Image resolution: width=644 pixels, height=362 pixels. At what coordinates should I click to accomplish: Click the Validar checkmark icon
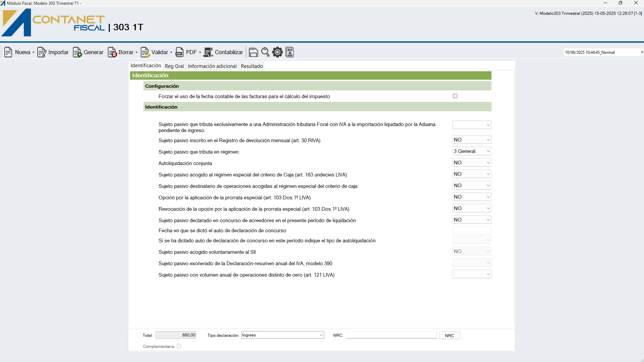[x=145, y=52]
